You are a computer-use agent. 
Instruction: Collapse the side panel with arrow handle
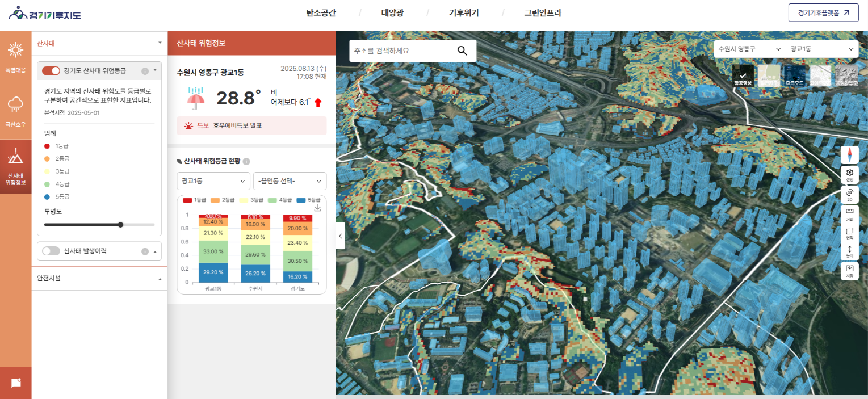pyautogui.click(x=340, y=236)
